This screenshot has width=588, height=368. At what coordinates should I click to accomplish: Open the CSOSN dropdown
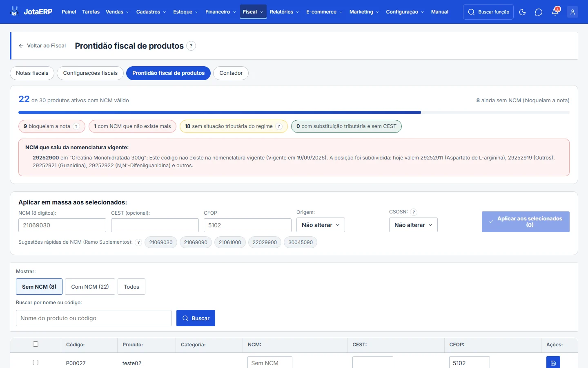click(413, 225)
